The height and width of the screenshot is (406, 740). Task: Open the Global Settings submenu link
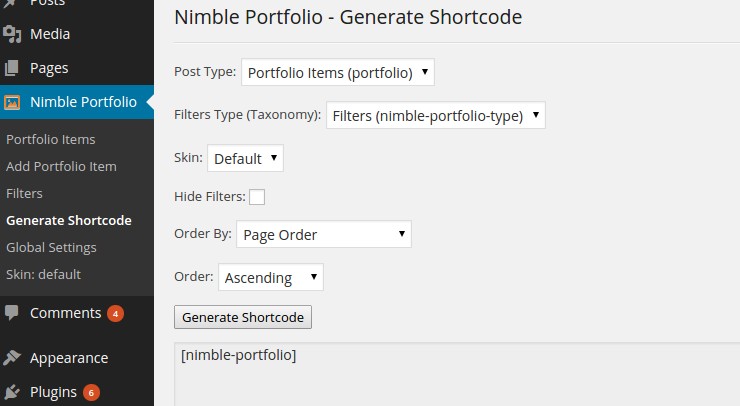(51, 247)
